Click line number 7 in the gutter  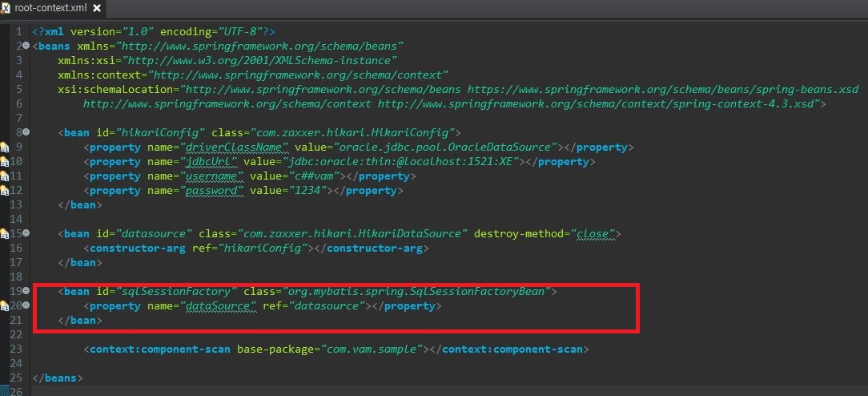[19, 118]
